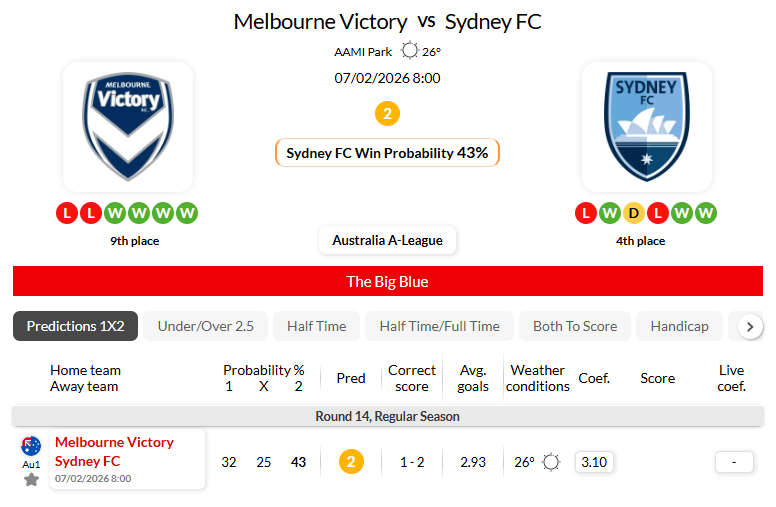This screenshot has height=507, width=776.
Task: Open the Half Time/Full Time tab
Action: pyautogui.click(x=440, y=326)
